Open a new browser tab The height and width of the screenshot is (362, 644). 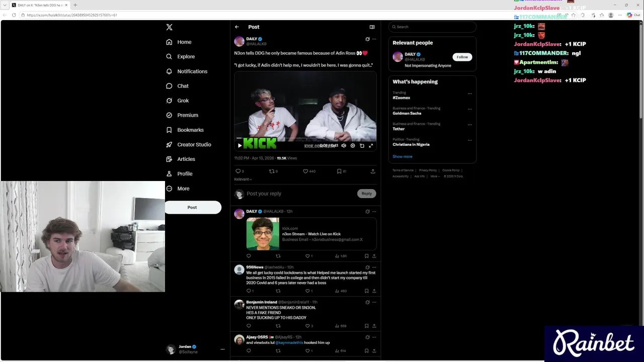click(x=75, y=5)
